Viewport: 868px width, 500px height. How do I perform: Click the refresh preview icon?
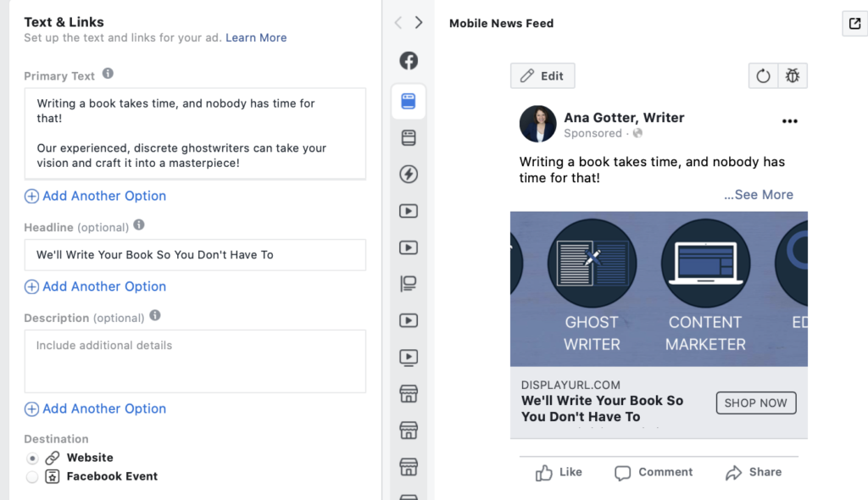click(763, 76)
